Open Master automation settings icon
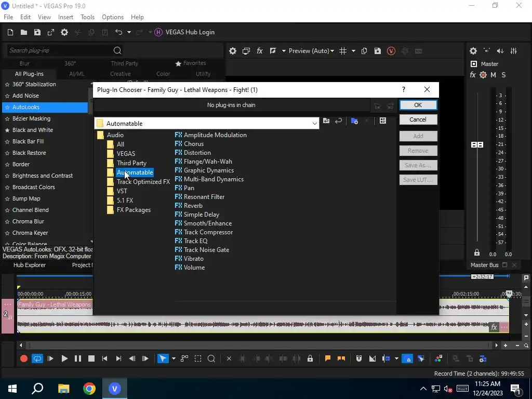The width and height of the screenshot is (532, 399). 483,75
